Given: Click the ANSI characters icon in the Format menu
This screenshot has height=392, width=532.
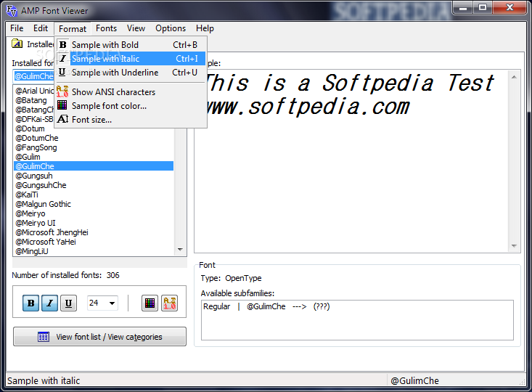Looking at the screenshot, I should [x=62, y=91].
